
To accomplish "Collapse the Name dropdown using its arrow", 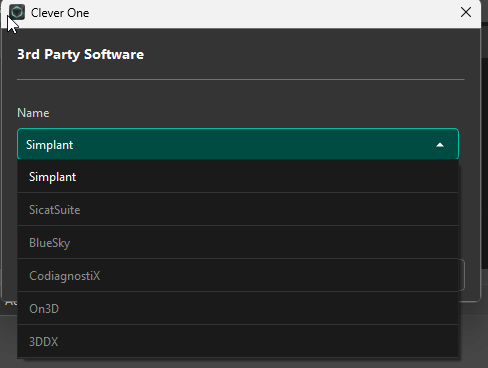I will coord(440,145).
